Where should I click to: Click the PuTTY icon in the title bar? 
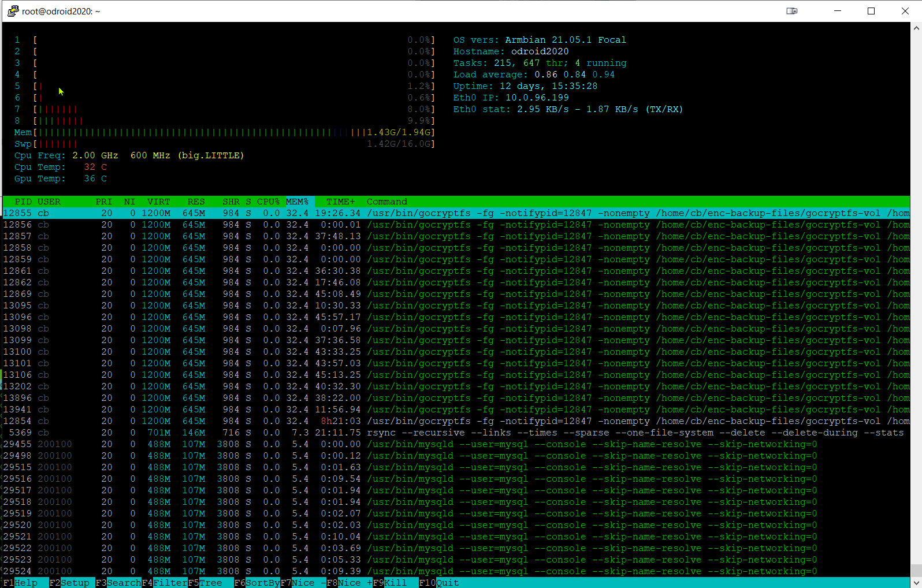click(x=13, y=11)
